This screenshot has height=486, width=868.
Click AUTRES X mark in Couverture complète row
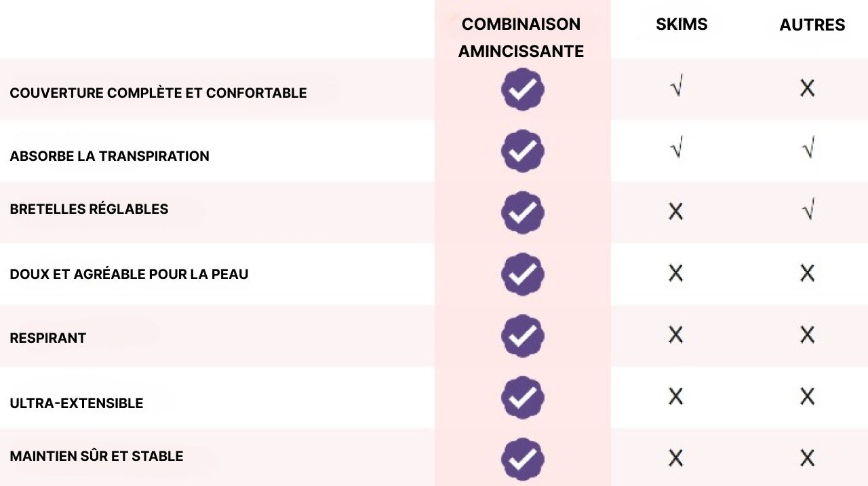(x=807, y=88)
